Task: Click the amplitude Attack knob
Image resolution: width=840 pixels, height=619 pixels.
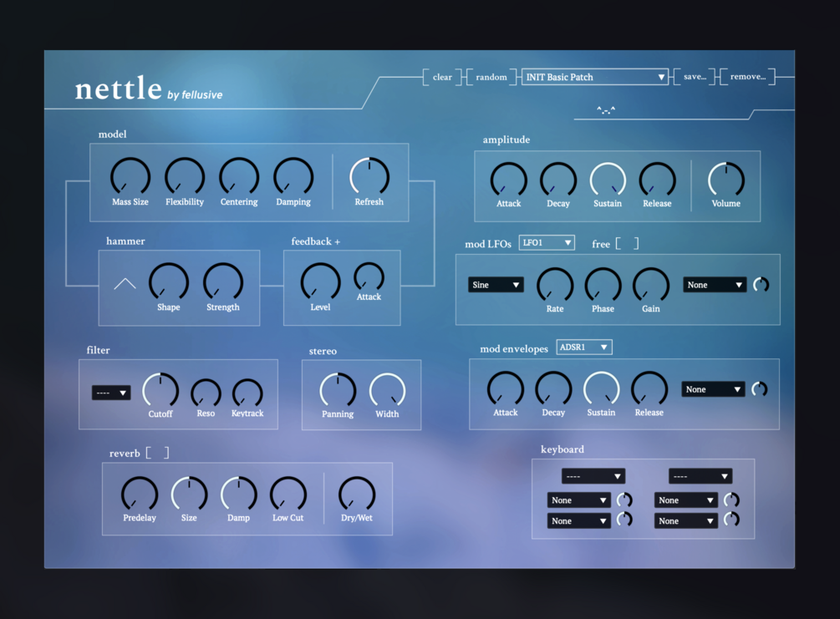Action: (x=509, y=180)
